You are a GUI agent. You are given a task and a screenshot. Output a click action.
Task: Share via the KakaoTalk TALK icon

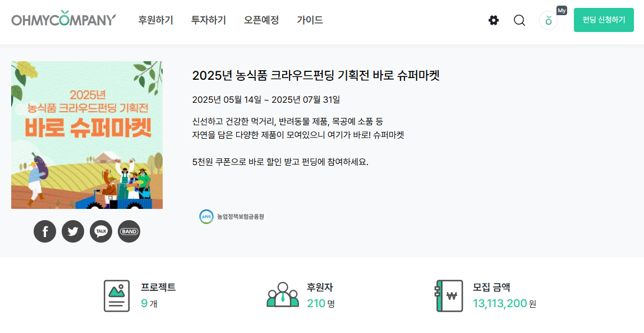coord(100,231)
